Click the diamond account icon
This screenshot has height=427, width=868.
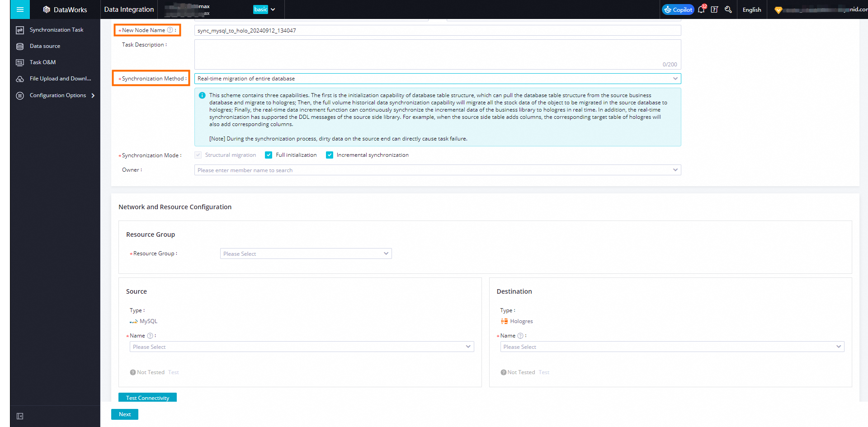click(778, 10)
